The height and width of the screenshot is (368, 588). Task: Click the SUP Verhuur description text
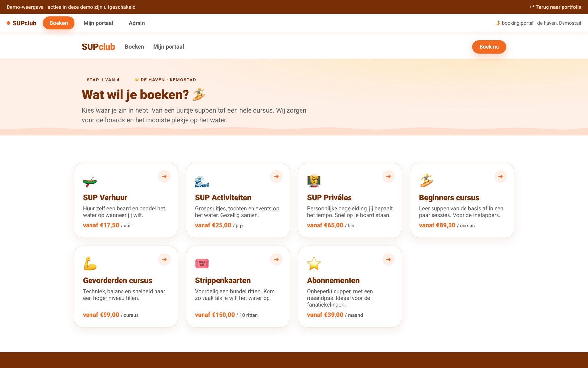coord(124,212)
